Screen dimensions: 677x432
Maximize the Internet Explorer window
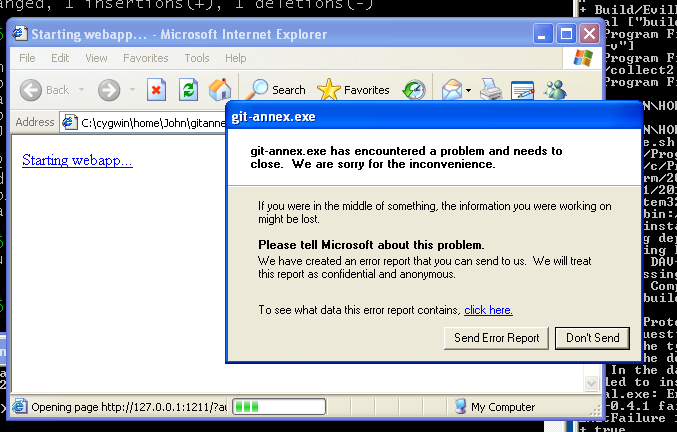tap(566, 34)
